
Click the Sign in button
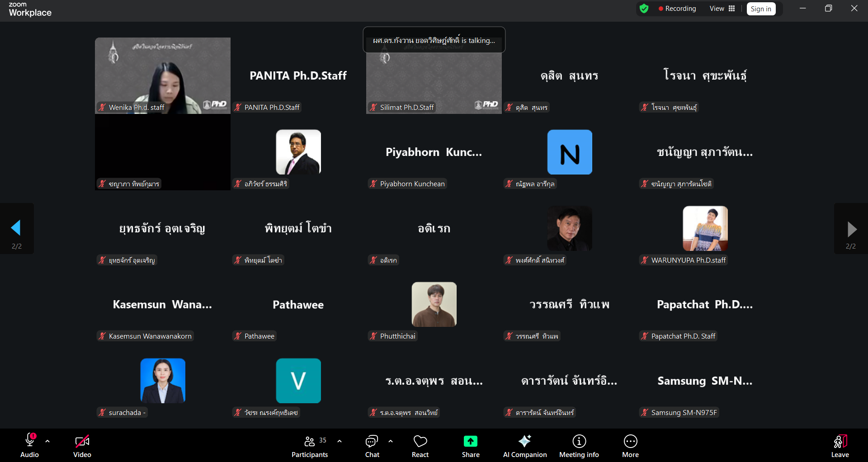tap(761, 9)
